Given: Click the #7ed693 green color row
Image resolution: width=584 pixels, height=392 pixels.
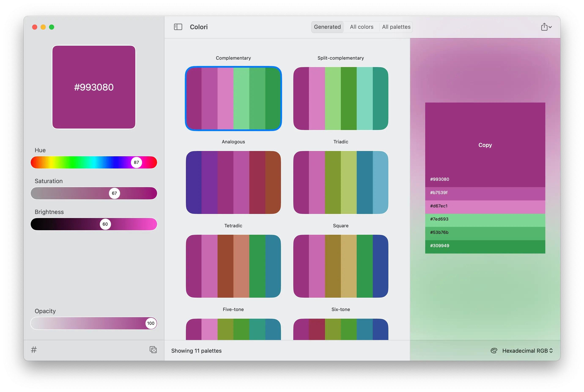Looking at the screenshot, I should click(485, 220).
